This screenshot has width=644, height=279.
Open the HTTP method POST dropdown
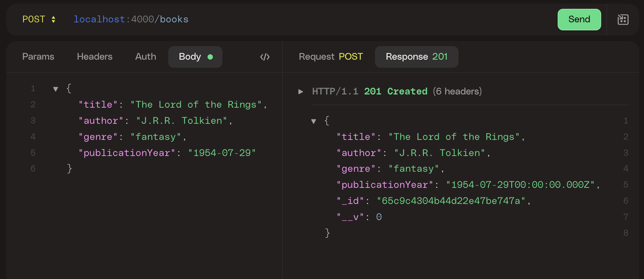tap(39, 19)
